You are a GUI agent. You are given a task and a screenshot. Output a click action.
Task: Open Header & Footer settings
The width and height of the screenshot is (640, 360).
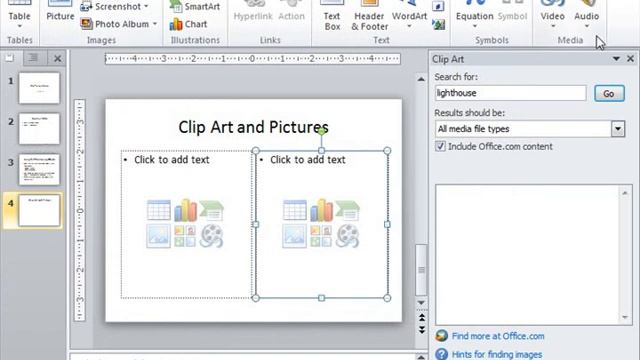[369, 16]
